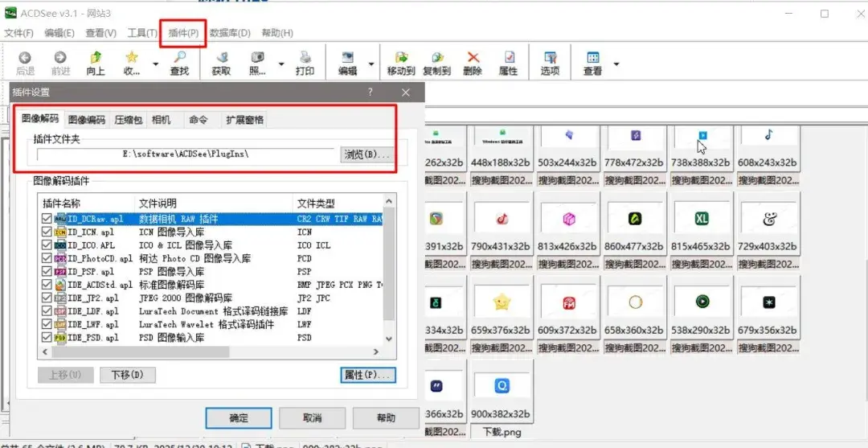The height and width of the screenshot is (448, 868).
Task: Toggle the ID_PSP.apl plugin checkbox
Action: click(47, 271)
